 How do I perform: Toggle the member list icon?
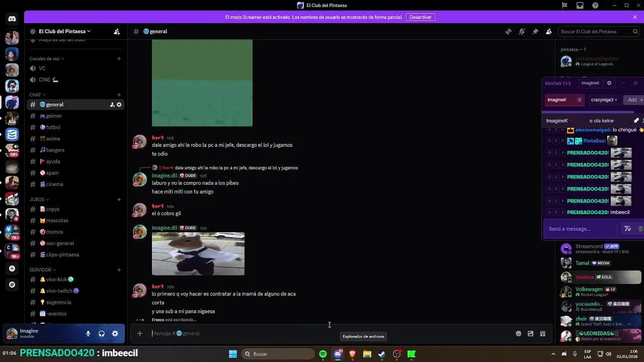pyautogui.click(x=549, y=31)
